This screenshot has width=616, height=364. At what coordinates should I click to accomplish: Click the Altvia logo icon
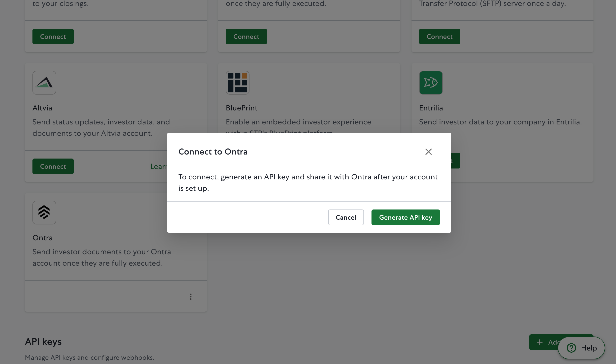[x=44, y=83]
